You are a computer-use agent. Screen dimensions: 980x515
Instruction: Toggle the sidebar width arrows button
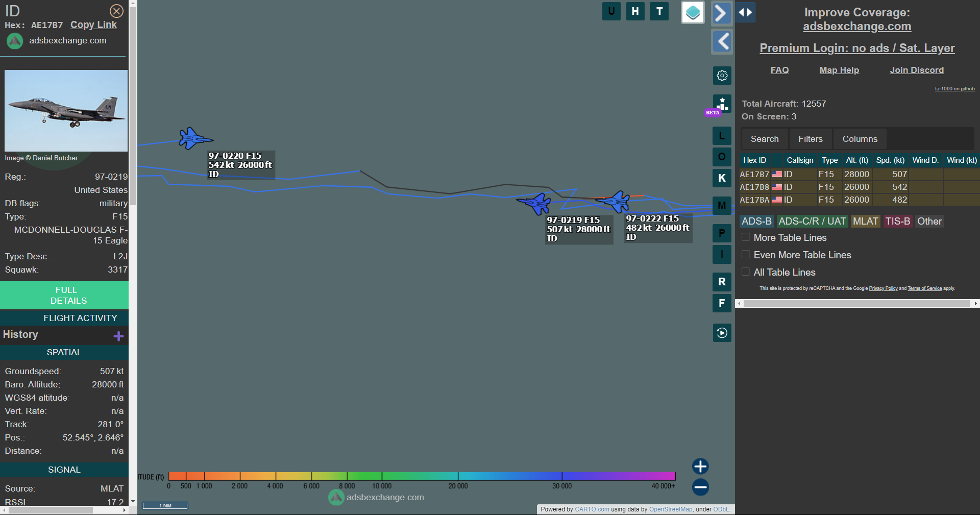click(x=745, y=12)
